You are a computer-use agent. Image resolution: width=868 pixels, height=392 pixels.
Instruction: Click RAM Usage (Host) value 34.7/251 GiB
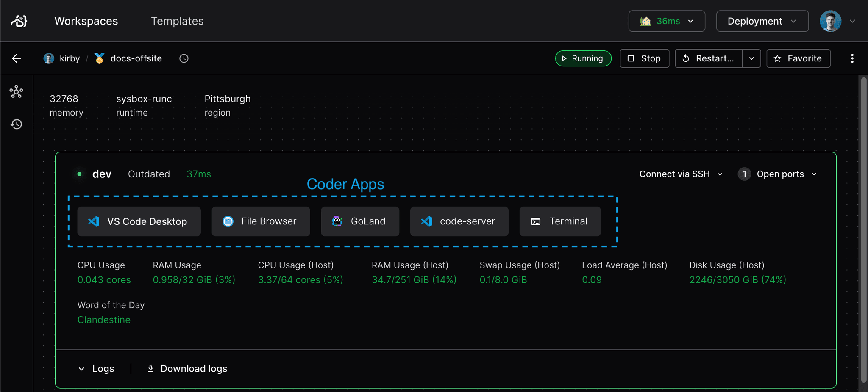(414, 280)
